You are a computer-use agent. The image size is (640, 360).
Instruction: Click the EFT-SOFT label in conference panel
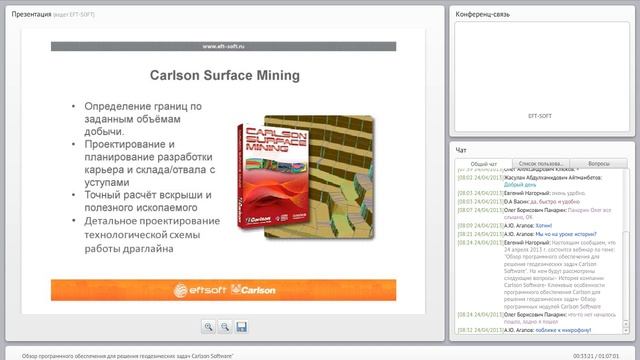(x=540, y=116)
